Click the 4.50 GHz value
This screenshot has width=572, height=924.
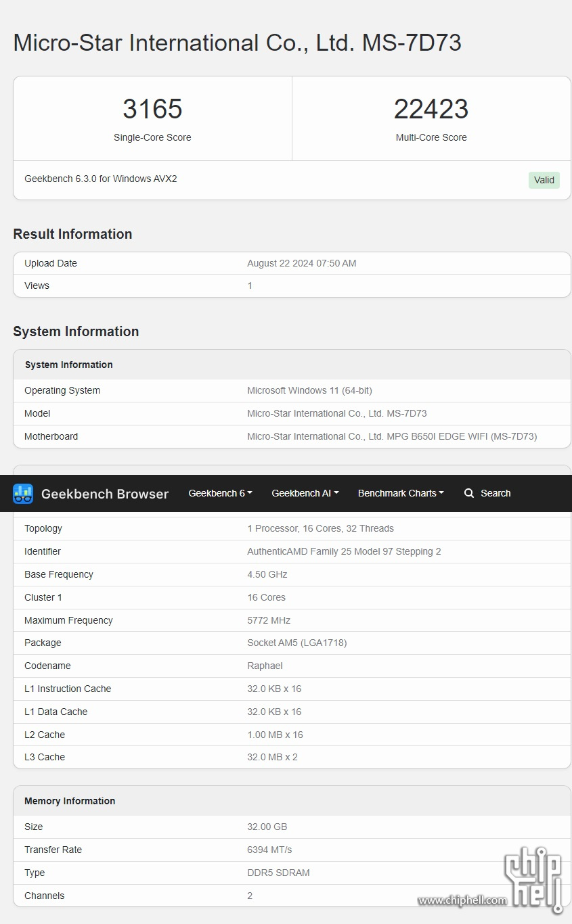267,574
